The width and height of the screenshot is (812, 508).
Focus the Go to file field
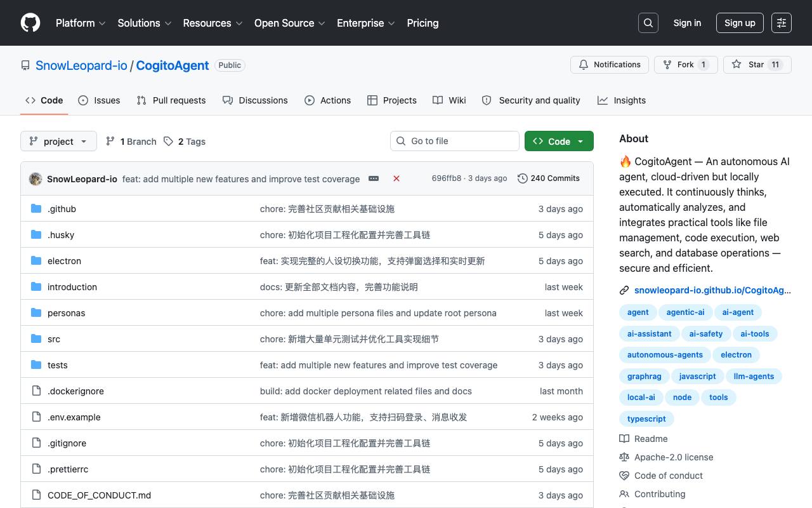pos(454,141)
